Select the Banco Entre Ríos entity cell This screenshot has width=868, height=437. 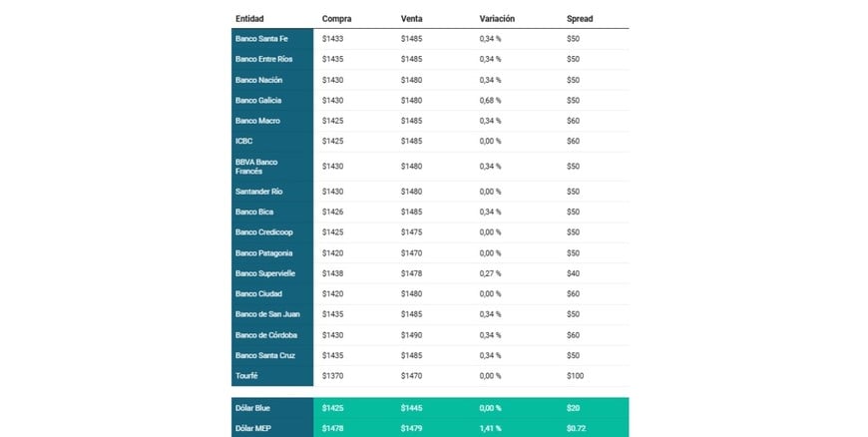pos(265,59)
